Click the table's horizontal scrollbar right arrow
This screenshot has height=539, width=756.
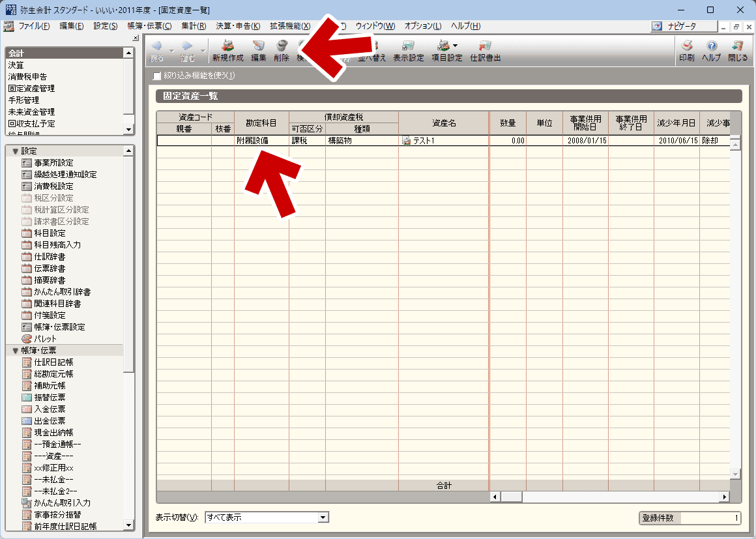724,497
